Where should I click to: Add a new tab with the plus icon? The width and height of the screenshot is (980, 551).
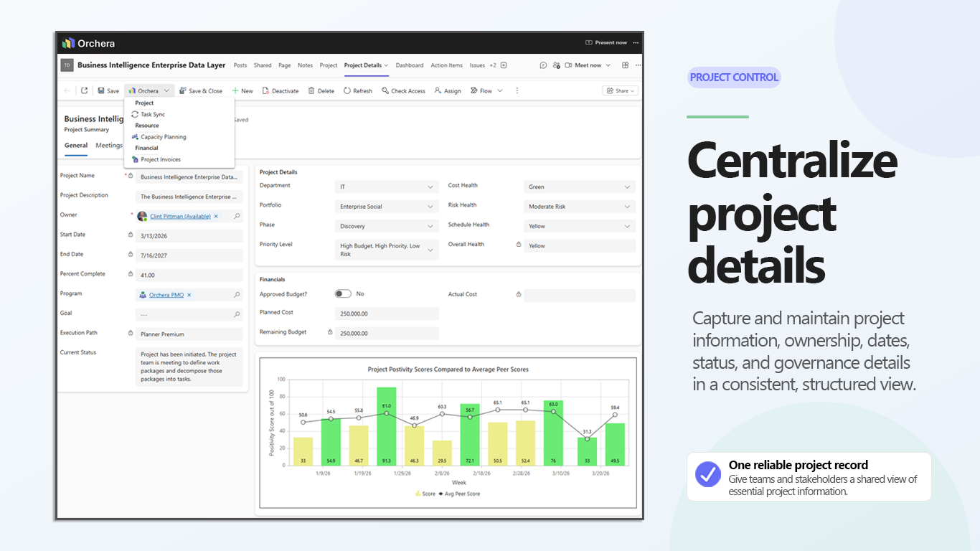(504, 65)
